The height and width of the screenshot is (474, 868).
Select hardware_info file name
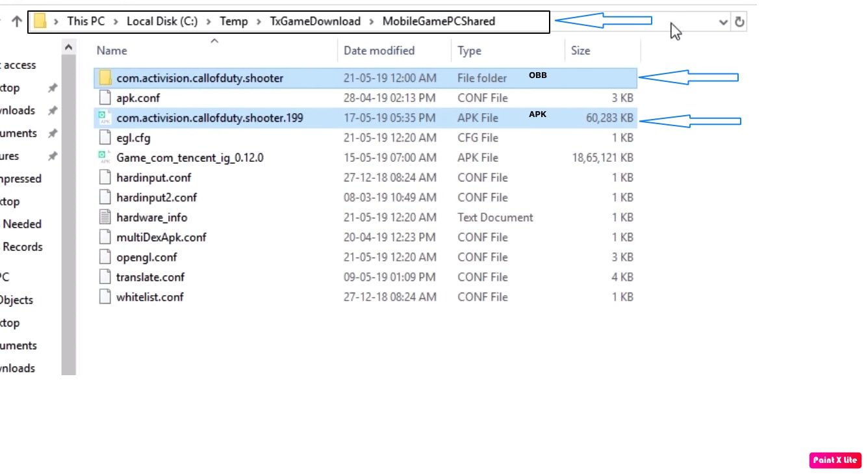point(151,218)
